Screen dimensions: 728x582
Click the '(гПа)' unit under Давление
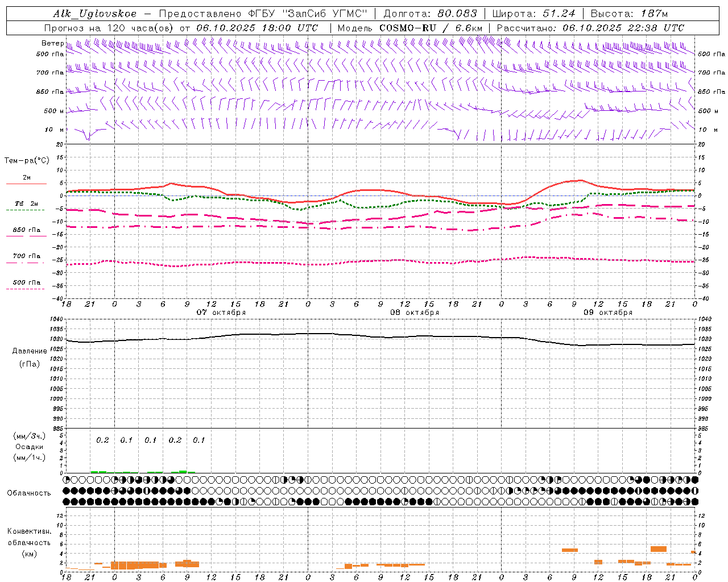coord(30,364)
